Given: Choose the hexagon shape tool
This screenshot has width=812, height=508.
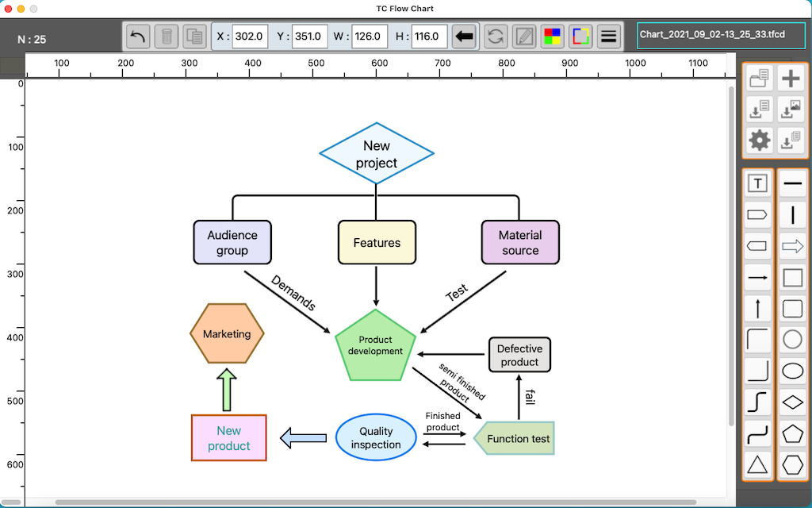Looking at the screenshot, I should point(792,464).
